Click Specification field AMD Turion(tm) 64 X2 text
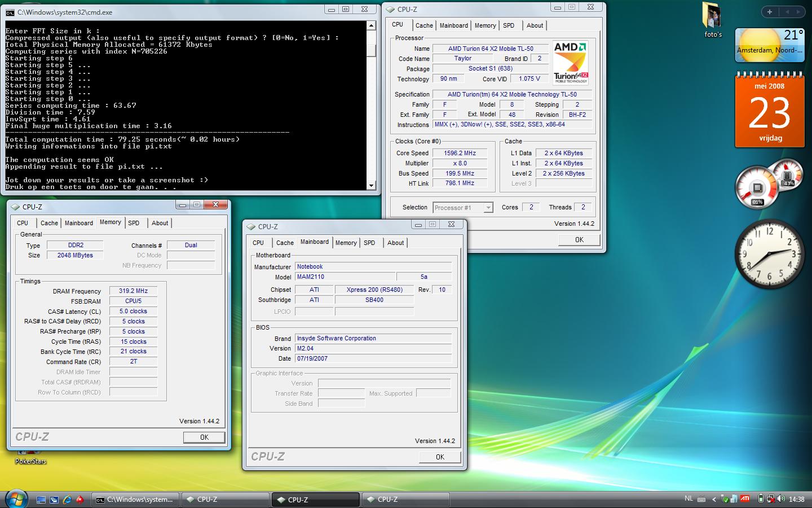The width and height of the screenshot is (812, 508). (512, 95)
